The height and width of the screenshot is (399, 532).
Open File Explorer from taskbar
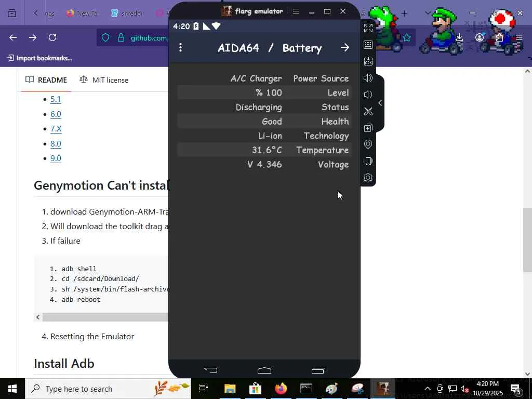pos(230,389)
